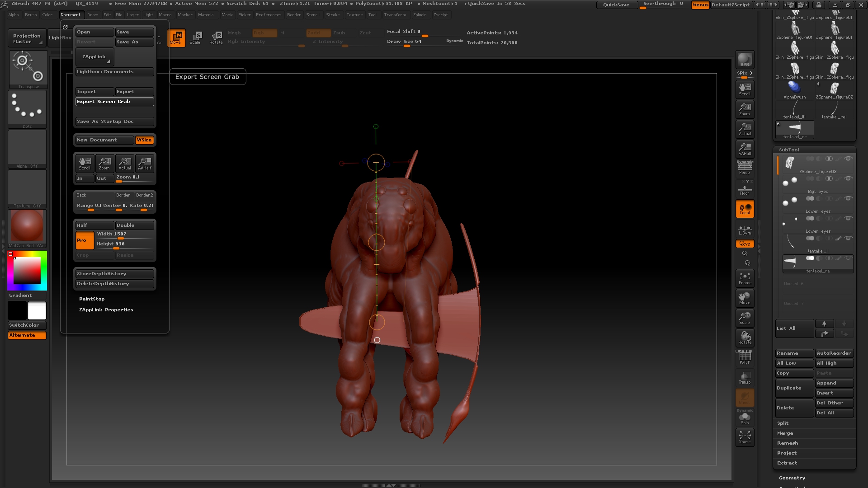Viewport: 868px width, 488px height.
Task: Open the Preferences menu
Action: click(x=269, y=15)
